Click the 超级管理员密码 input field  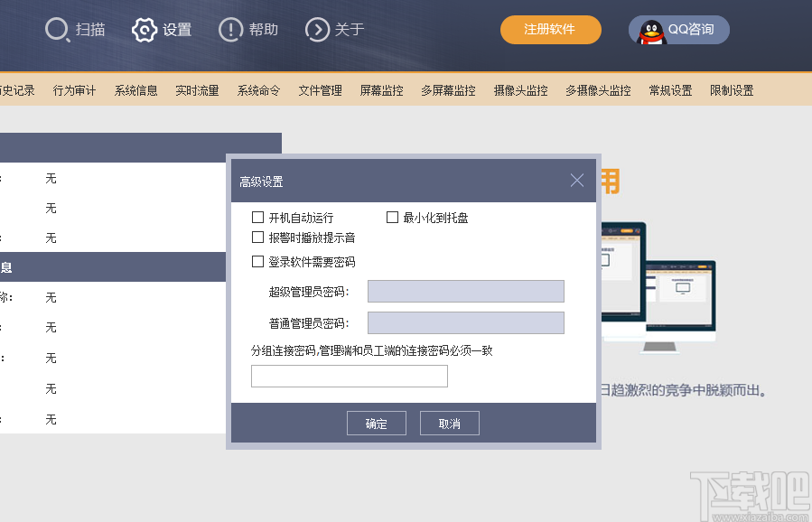coord(465,291)
